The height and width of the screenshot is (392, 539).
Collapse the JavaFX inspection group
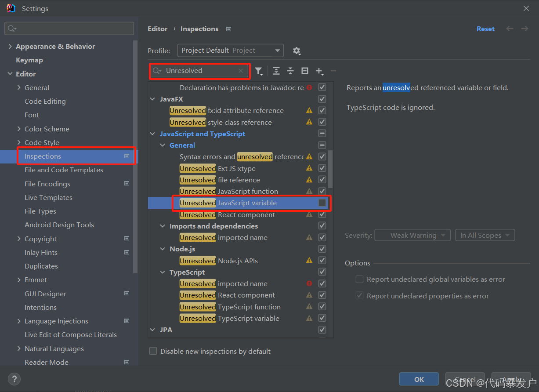pyautogui.click(x=152, y=99)
